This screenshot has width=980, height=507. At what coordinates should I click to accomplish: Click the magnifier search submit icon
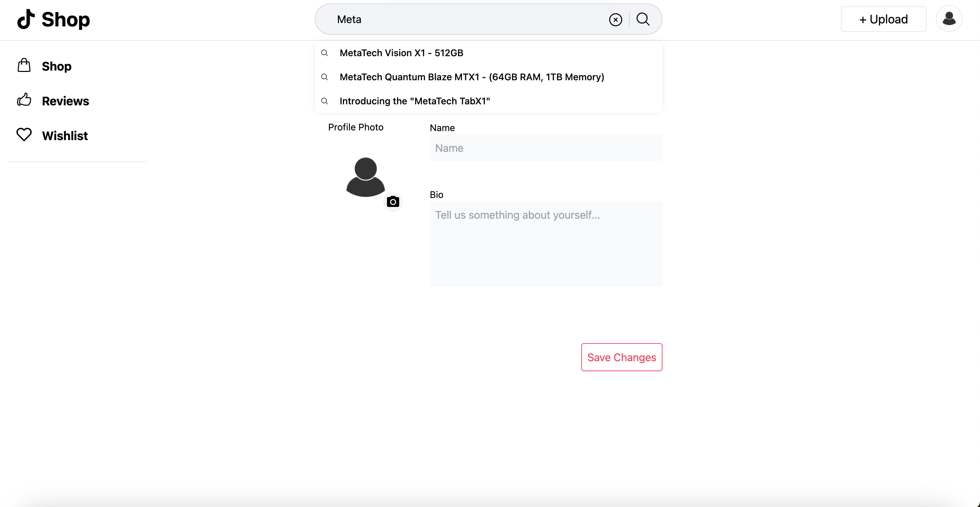click(x=643, y=19)
